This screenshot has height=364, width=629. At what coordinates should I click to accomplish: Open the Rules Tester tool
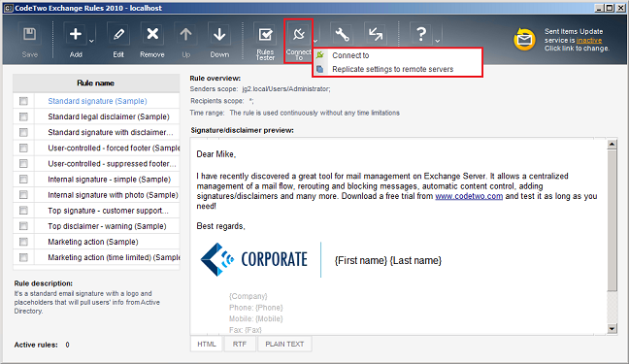point(265,35)
